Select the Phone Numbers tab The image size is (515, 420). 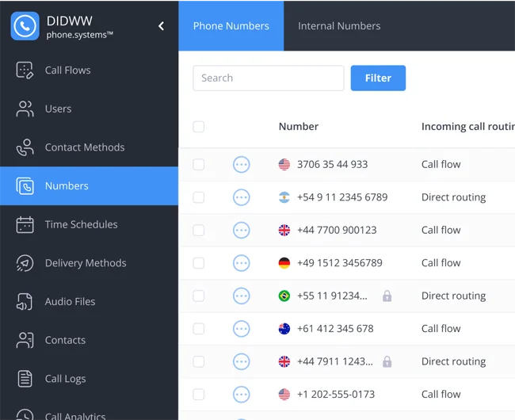pyautogui.click(x=231, y=26)
